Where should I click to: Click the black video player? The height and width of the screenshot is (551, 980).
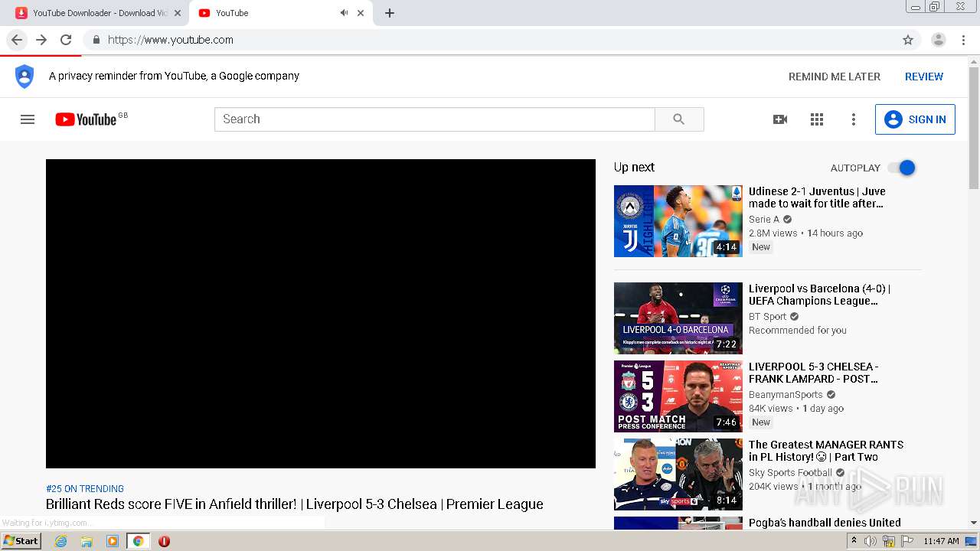321,314
